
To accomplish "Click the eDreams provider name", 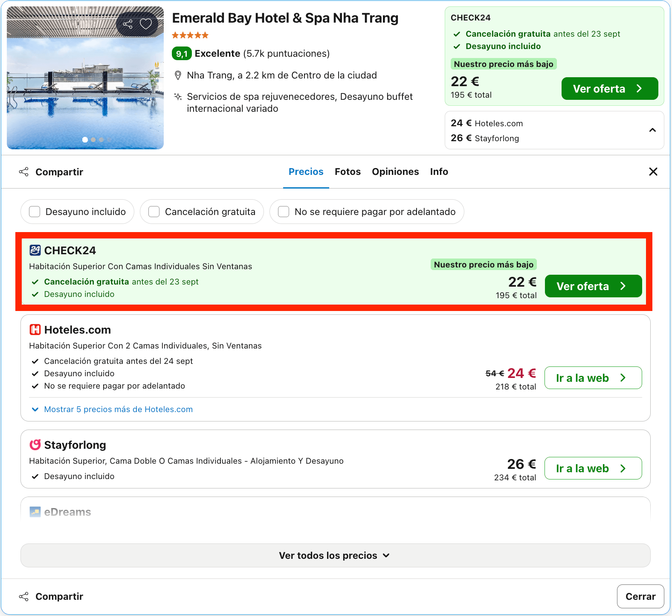I will [67, 512].
